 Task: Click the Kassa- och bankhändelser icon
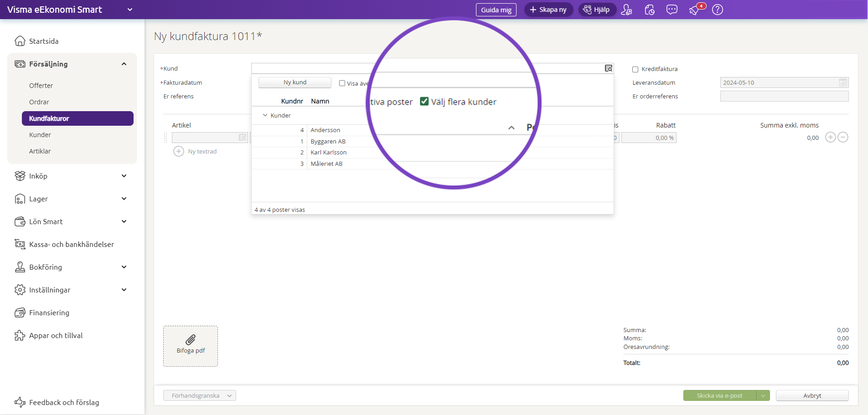coord(20,244)
